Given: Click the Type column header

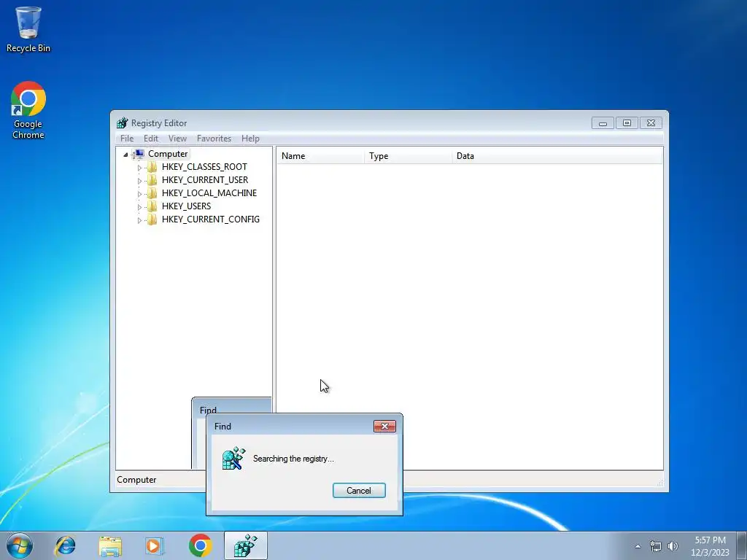Looking at the screenshot, I should click(x=409, y=156).
